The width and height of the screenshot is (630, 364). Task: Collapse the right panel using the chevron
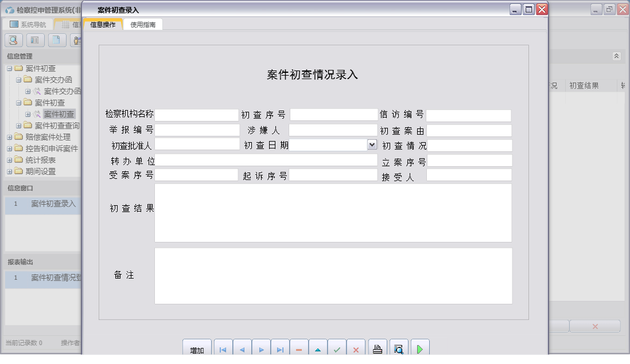click(617, 56)
